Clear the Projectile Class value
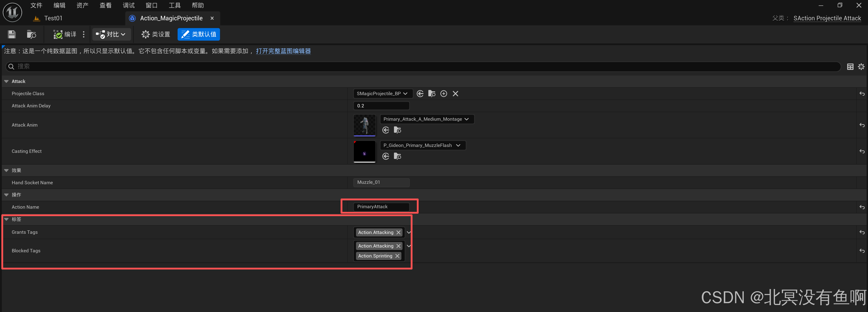Screen dimensions: 868x312 point(455,94)
